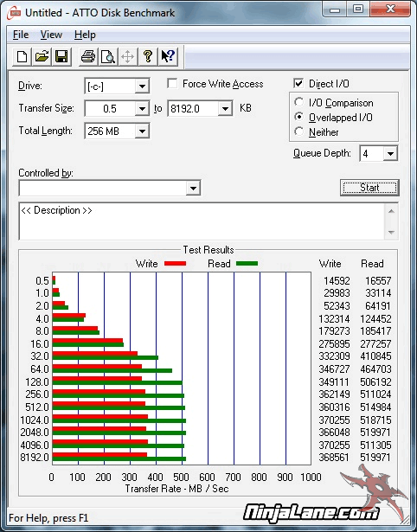Screen dimensions: 417x532
Task: Click the New document toolbar icon
Action: (22, 56)
